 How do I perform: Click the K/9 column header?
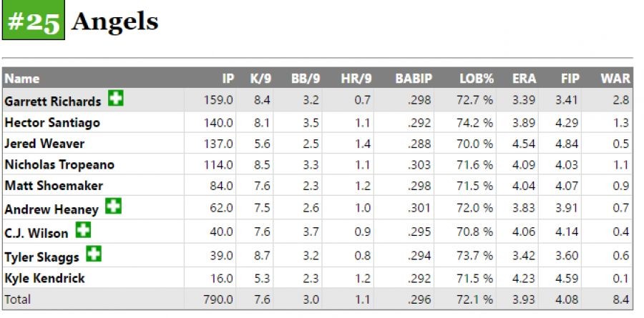click(260, 78)
